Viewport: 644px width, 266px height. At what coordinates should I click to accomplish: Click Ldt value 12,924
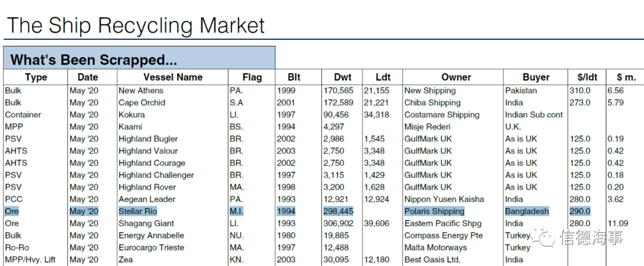tap(376, 199)
